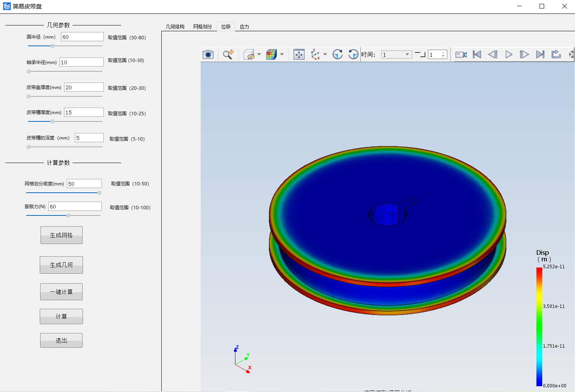Click the XYZ axis orientation icon
Image resolution: width=575 pixels, height=392 pixels.
click(x=316, y=54)
